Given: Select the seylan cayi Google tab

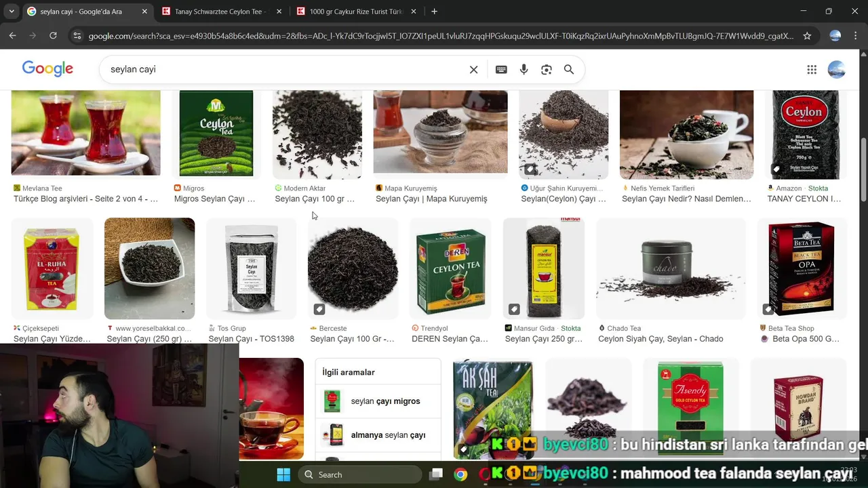Looking at the screenshot, I should click(x=87, y=12).
